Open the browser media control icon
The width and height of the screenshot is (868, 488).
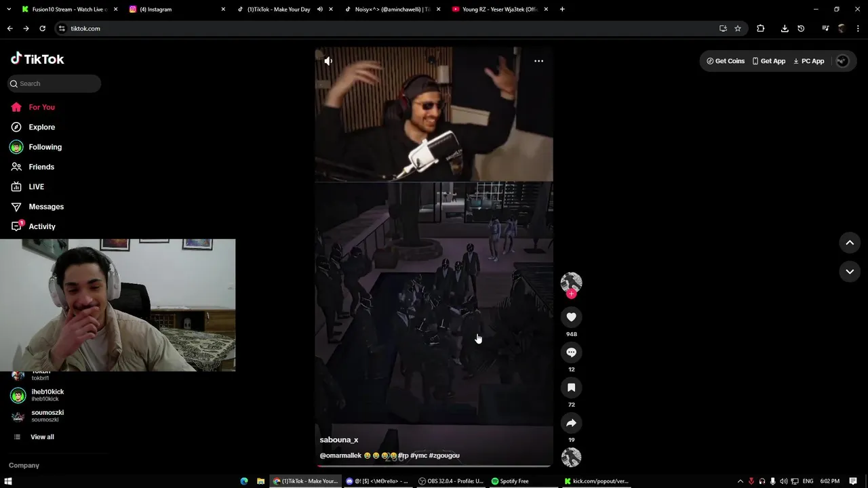pos(825,28)
